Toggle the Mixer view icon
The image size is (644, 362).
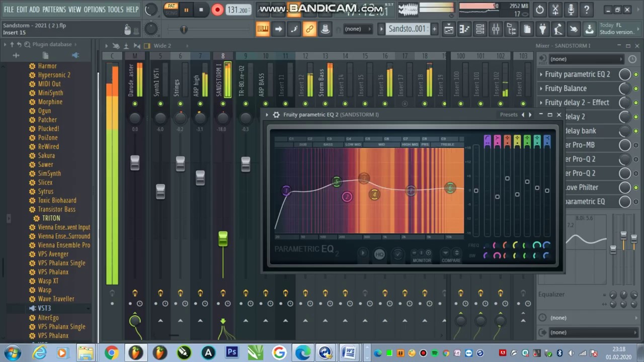pos(496,29)
